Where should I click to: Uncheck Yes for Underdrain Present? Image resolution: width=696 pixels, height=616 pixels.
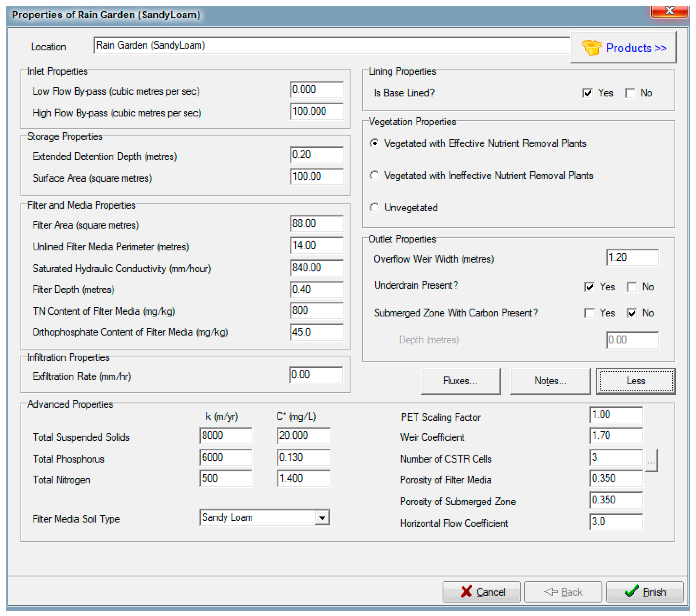[x=589, y=287]
